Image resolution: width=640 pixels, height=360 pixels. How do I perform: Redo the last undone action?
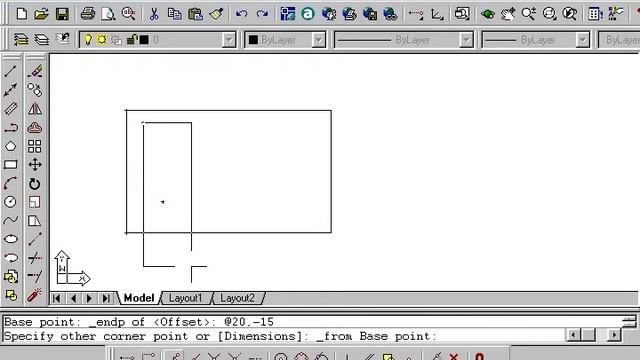[x=262, y=14]
